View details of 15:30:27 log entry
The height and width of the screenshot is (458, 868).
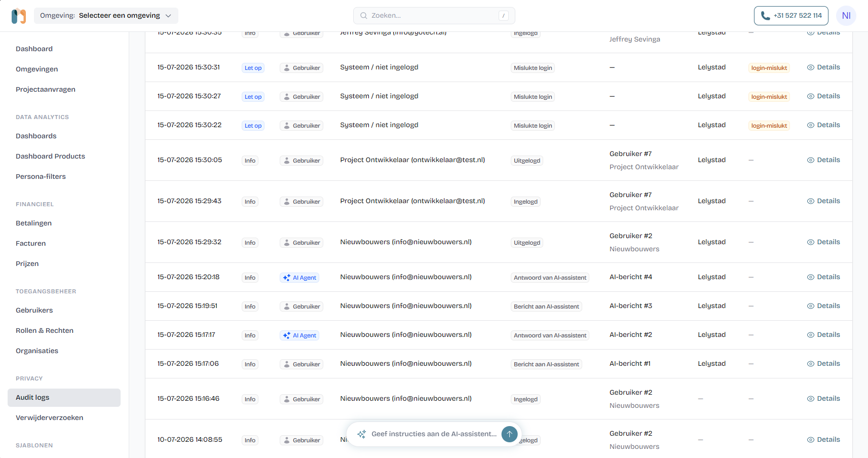pyautogui.click(x=823, y=96)
